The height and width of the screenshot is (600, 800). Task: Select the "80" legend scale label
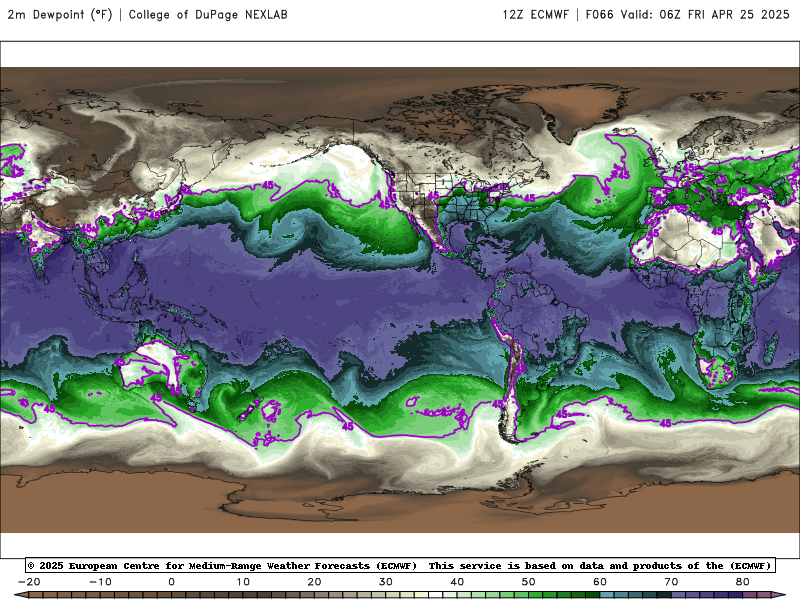(743, 582)
